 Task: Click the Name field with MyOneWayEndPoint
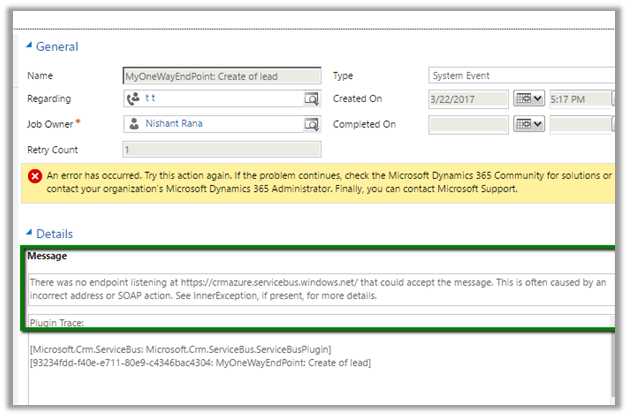pyautogui.click(x=220, y=75)
